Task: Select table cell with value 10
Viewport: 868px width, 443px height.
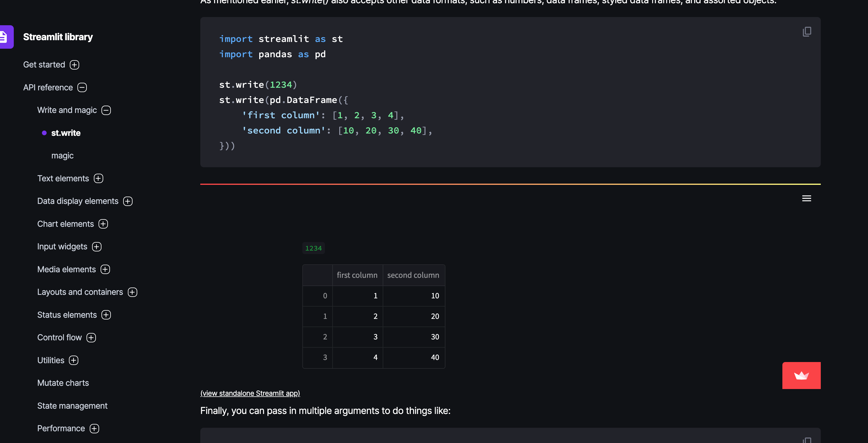Action: click(x=414, y=296)
